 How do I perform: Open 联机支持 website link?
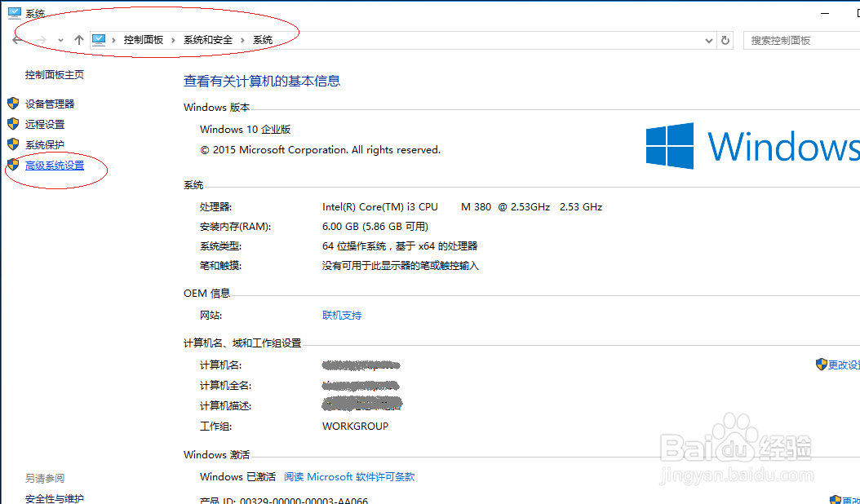pos(342,316)
